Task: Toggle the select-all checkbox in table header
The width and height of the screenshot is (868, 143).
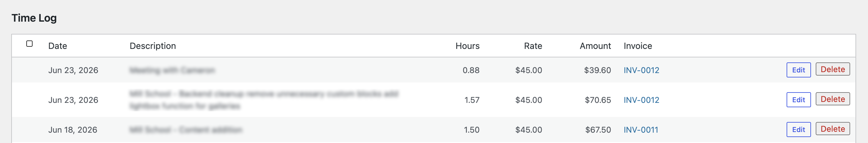Action: [x=29, y=44]
